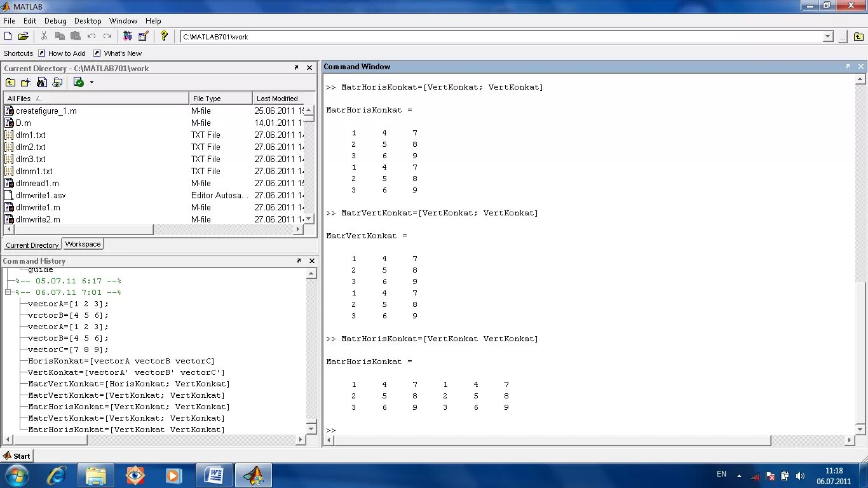Go up one directory level in main toolbar

[x=858, y=37]
